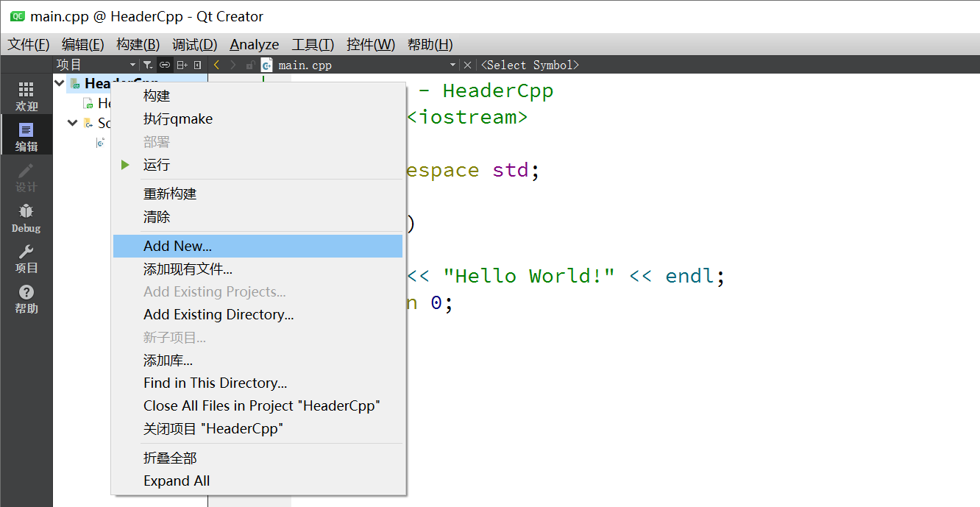Select Add New... in context menu
Image resolution: width=980 pixels, height=507 pixels.
tap(258, 246)
